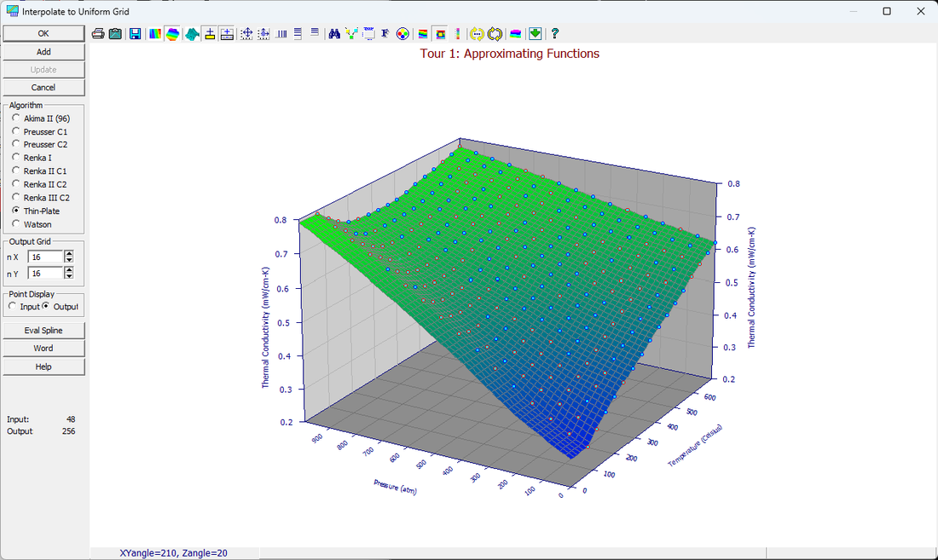
Task: Choose the Preusser C2 algorithm option
Action: click(x=39, y=145)
